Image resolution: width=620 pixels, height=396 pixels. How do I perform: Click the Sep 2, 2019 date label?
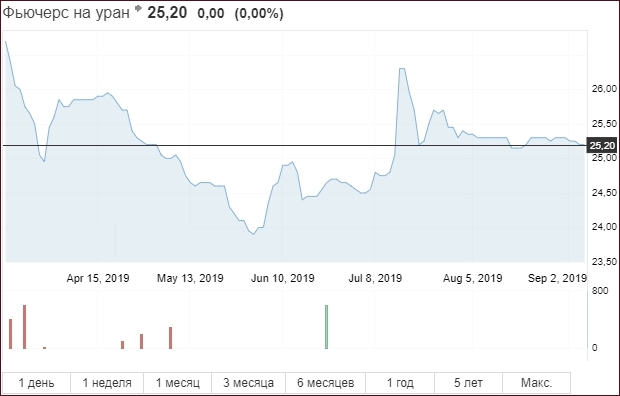[x=557, y=278]
